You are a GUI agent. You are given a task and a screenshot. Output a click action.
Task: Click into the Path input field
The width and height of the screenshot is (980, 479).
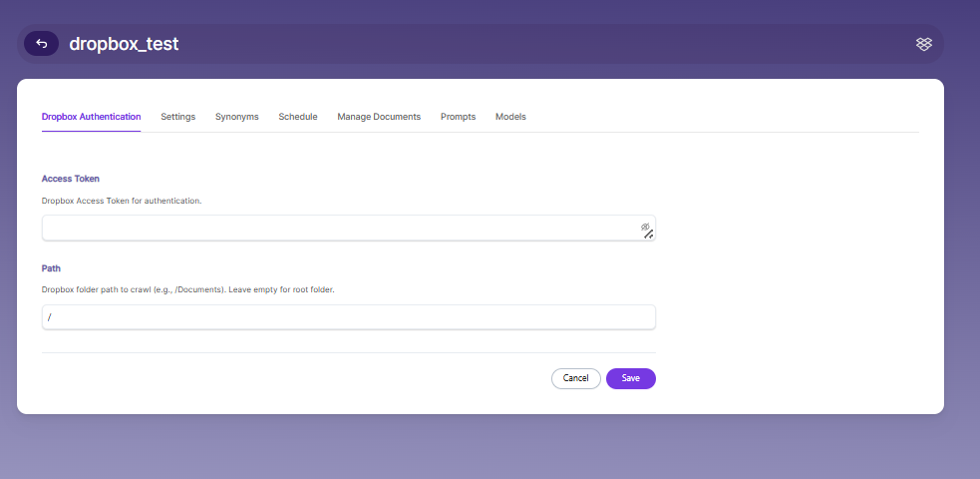[x=349, y=317]
